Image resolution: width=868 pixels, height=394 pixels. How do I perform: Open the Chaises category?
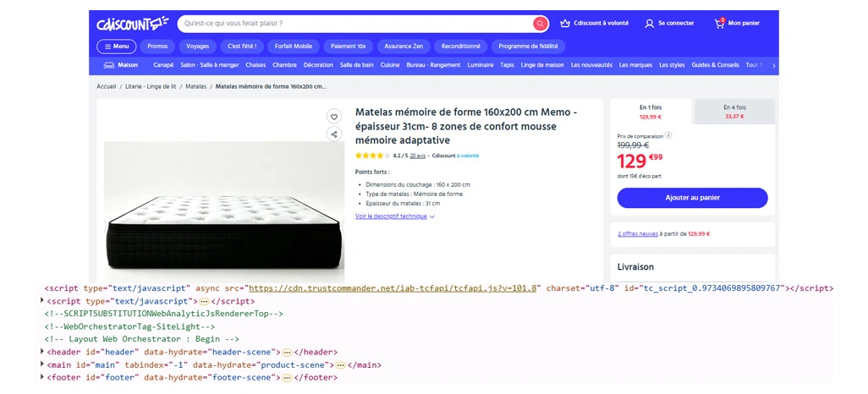[x=255, y=65]
